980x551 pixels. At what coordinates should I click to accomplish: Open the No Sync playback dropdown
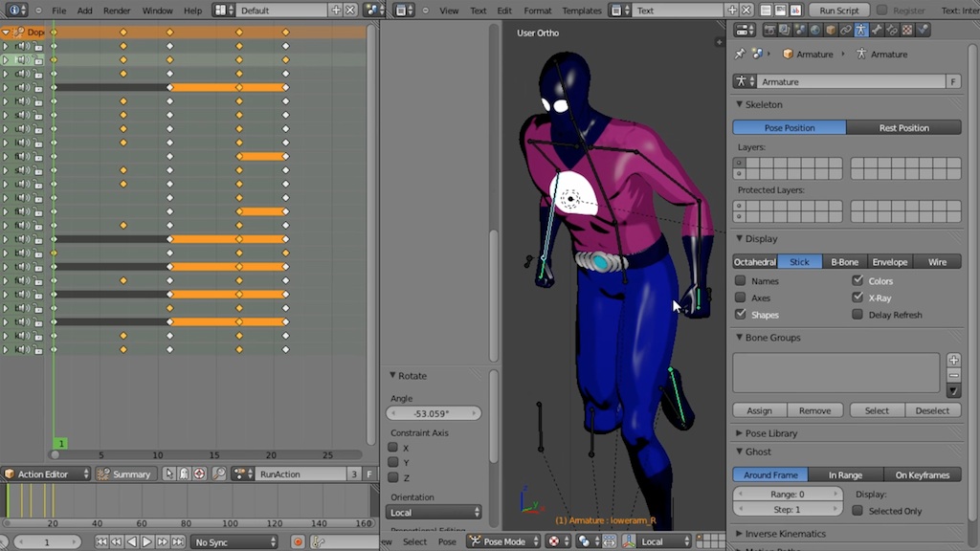(235, 541)
